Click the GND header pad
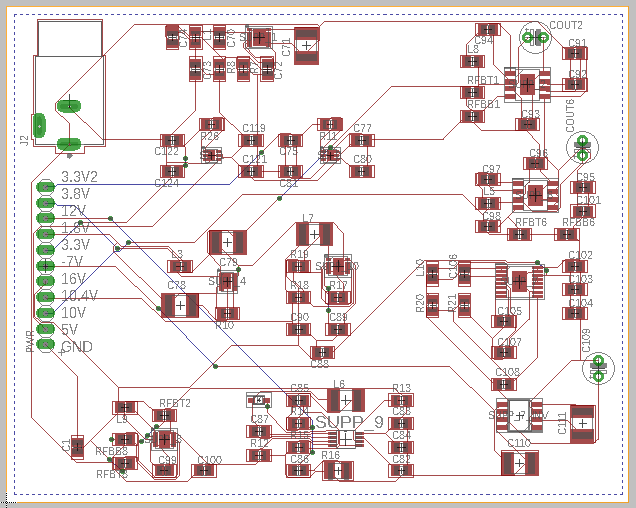The height and width of the screenshot is (508, 636). click(46, 345)
